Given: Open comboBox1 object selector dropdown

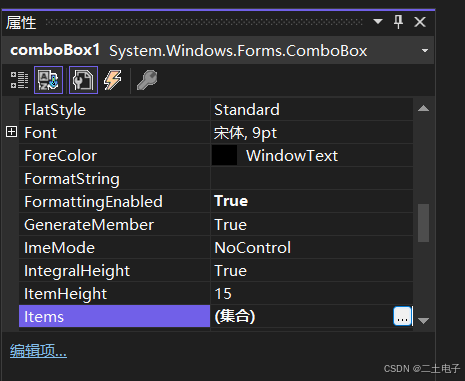Looking at the screenshot, I should coord(425,51).
